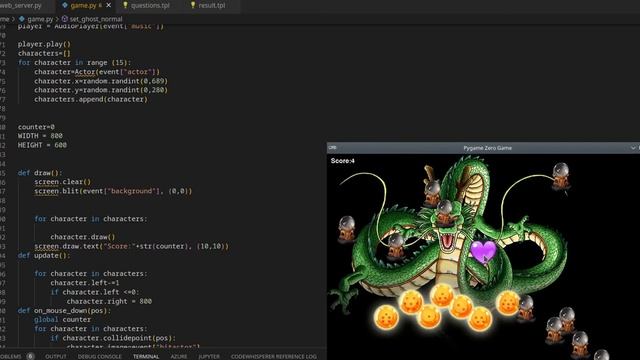Screen dimensions: 640x360
Task: Click the purple heart in the game
Action: click(x=483, y=251)
